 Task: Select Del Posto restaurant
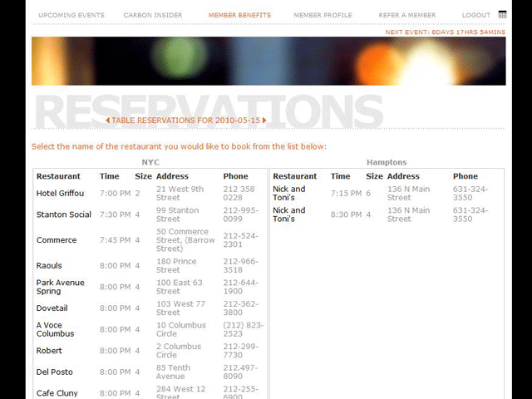pyautogui.click(x=55, y=372)
